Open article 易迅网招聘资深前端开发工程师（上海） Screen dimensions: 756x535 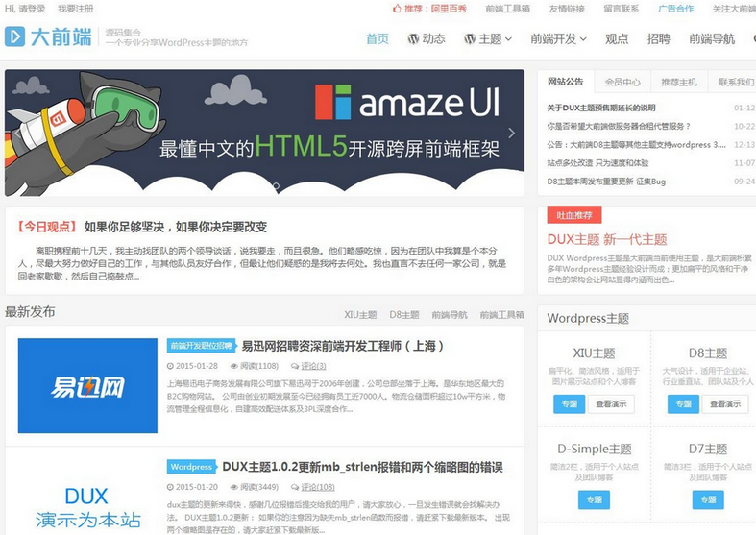click(342, 346)
